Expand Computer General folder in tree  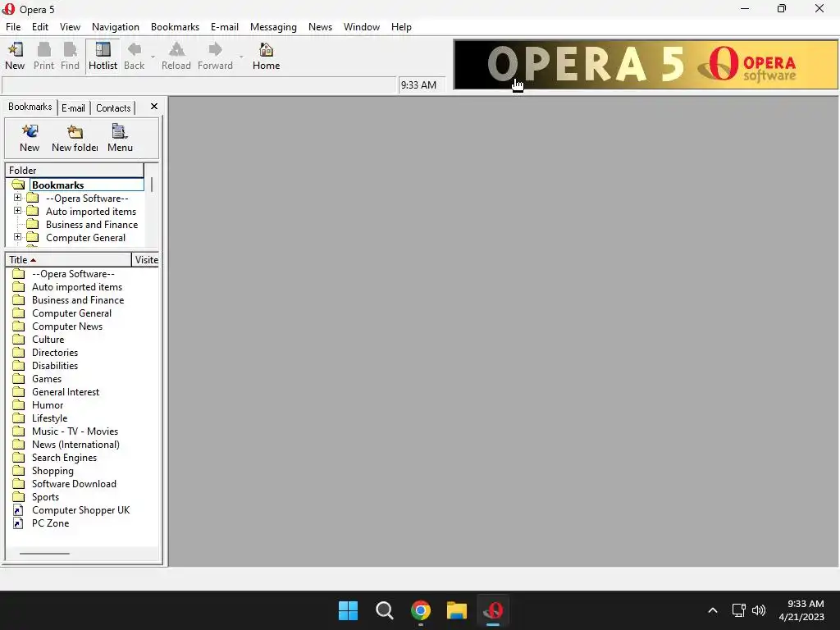tap(18, 237)
